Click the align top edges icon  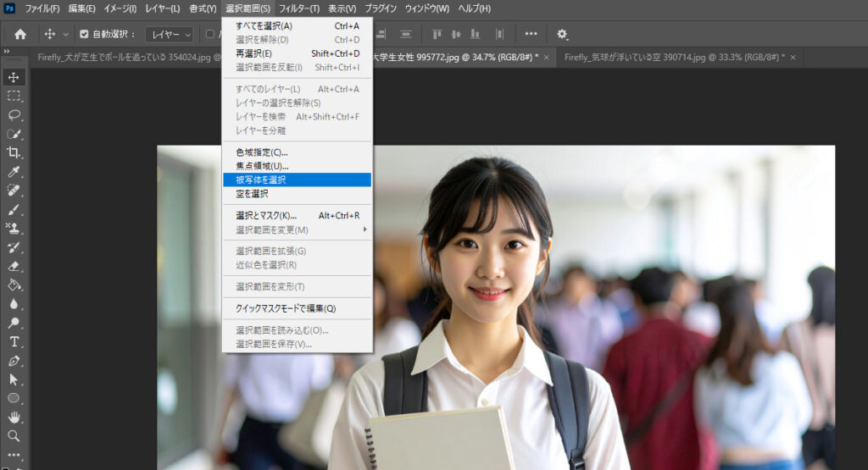pos(437,34)
